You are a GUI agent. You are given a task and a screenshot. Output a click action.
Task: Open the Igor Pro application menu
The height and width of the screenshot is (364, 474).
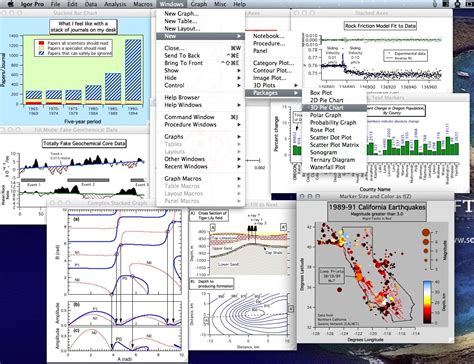(32, 4)
